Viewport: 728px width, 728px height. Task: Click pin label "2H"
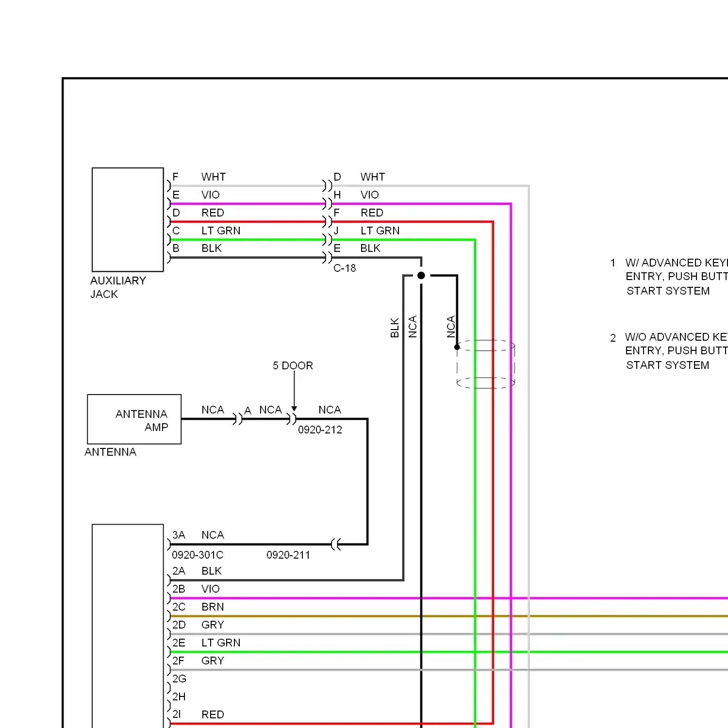pos(179,696)
